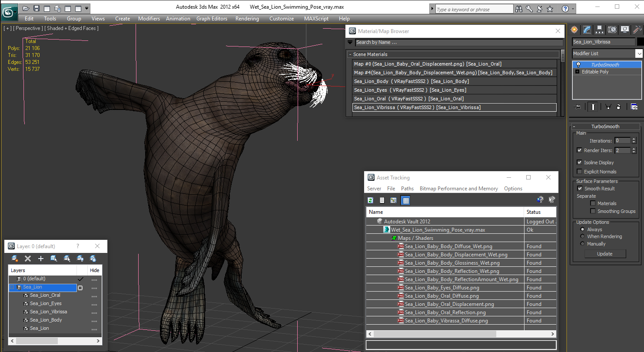
Task: Open Quick Access Toolbar customize dropdown
Action: (87, 8)
